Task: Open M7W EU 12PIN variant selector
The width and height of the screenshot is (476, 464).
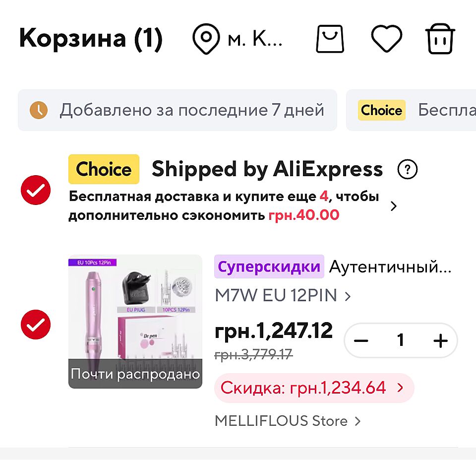Action: click(x=283, y=296)
